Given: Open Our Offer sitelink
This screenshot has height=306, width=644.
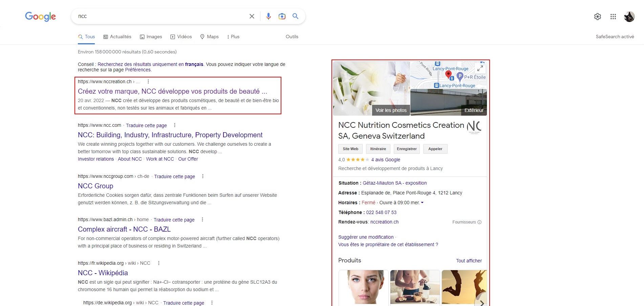Looking at the screenshot, I should tap(188, 159).
